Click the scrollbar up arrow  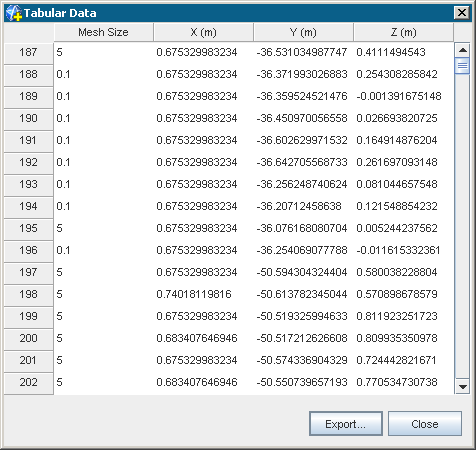462,50
